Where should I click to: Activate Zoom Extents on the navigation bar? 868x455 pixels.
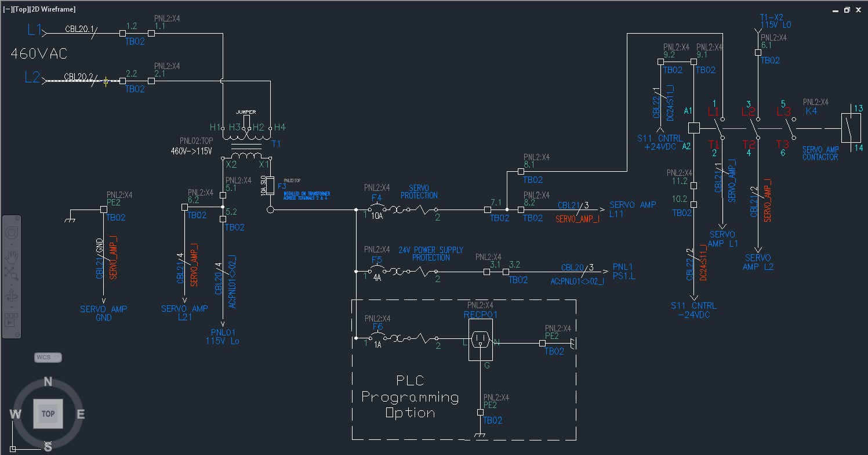pos(12,272)
